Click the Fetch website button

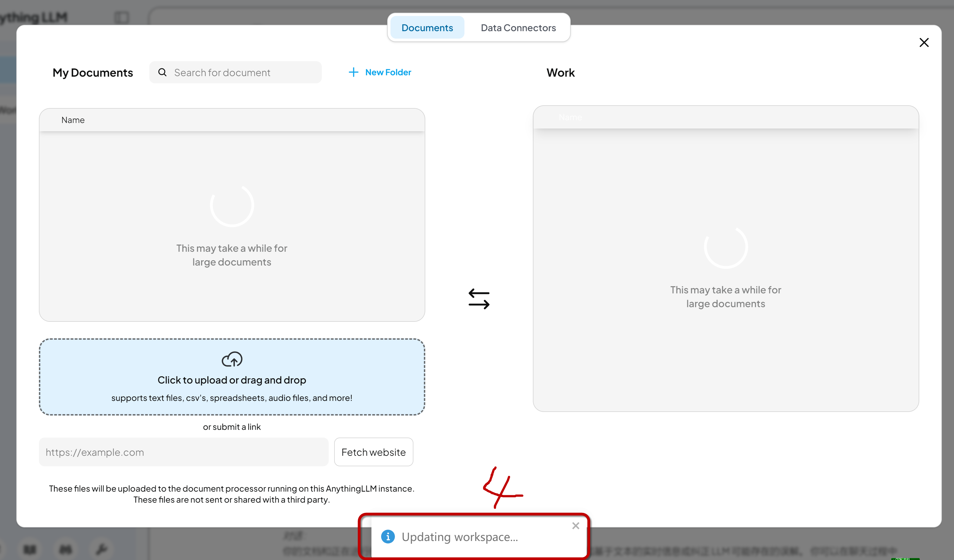coord(373,452)
